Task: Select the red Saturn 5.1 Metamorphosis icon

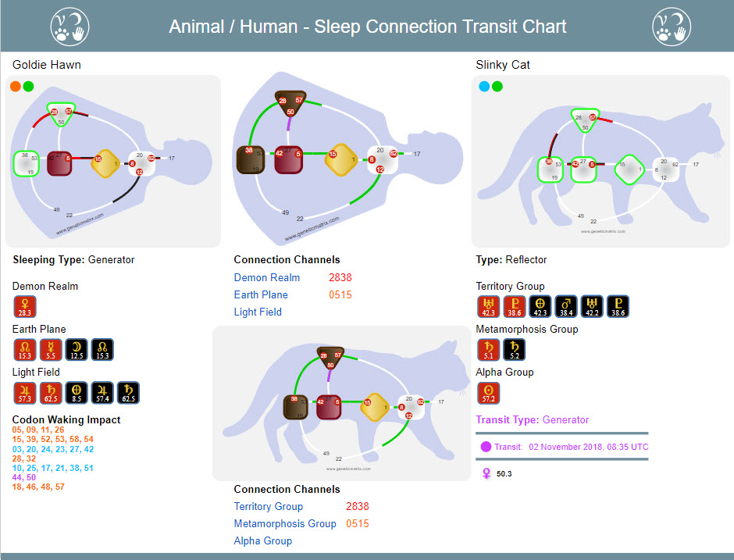Action: click(x=488, y=350)
